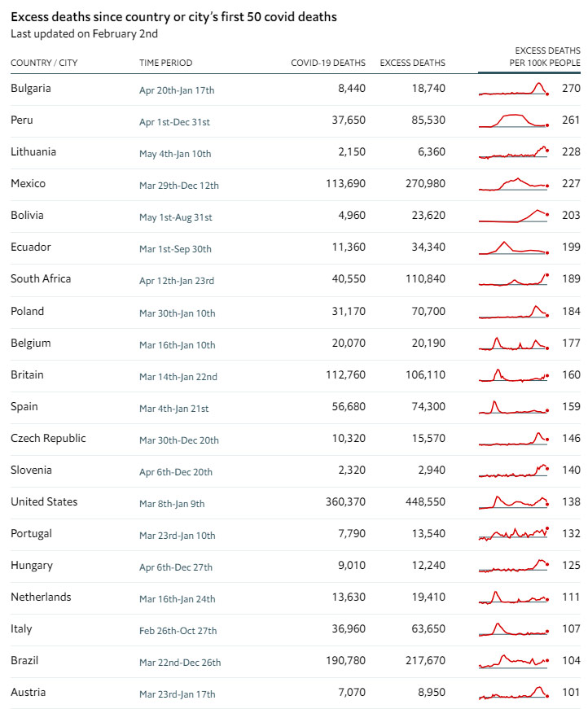Click the Excess Deaths column header
The height and width of the screenshot is (709, 588).
point(413,63)
